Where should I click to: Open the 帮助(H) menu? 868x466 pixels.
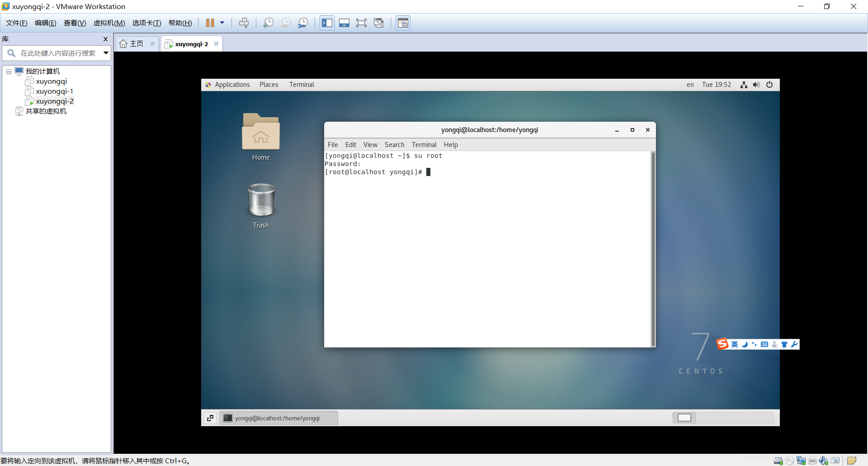tap(180, 23)
